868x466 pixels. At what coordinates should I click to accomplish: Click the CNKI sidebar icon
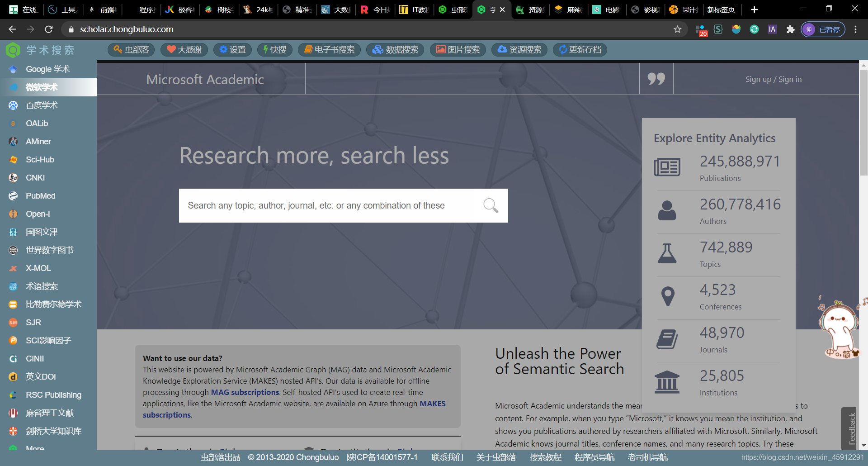[x=13, y=178]
